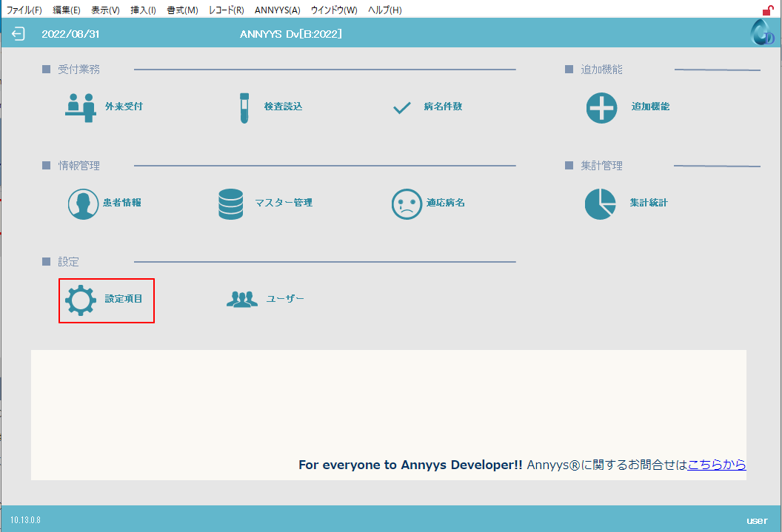Open the 書式(M) menu
This screenshot has height=532, width=782.
coord(182,10)
